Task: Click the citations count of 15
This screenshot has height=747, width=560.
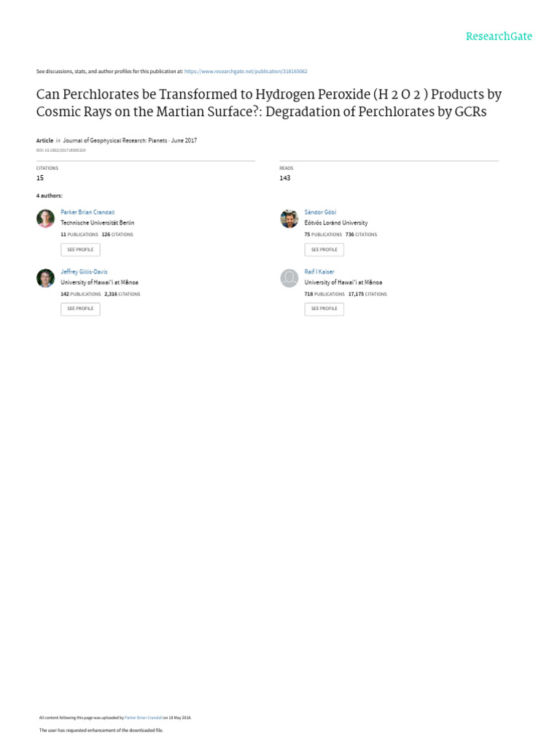Action: 40,177
